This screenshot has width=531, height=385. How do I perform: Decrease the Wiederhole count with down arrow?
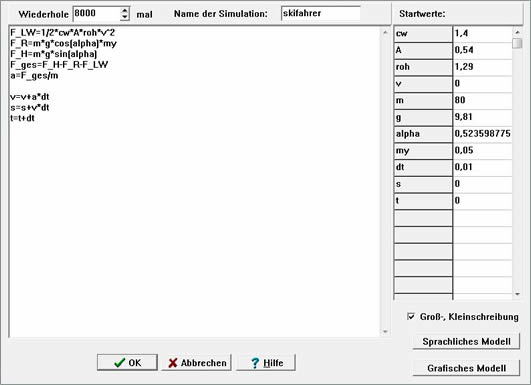point(125,17)
